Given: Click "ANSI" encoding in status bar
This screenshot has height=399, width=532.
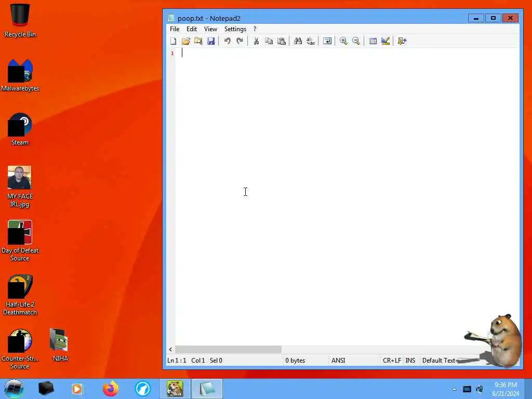Looking at the screenshot, I should tap(338, 361).
